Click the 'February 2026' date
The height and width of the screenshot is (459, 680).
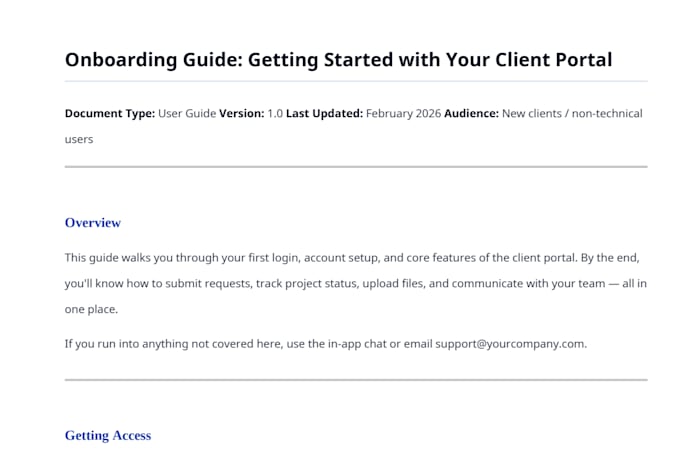[403, 114]
